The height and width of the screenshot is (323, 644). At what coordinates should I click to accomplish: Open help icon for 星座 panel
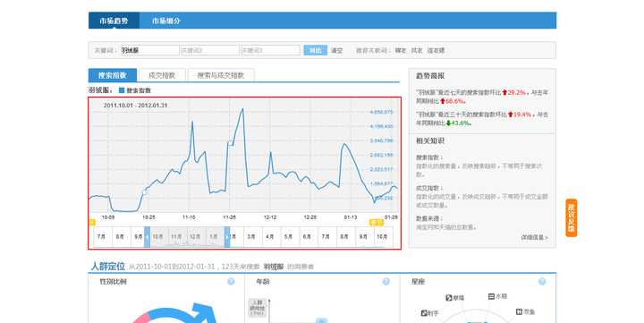(x=542, y=282)
